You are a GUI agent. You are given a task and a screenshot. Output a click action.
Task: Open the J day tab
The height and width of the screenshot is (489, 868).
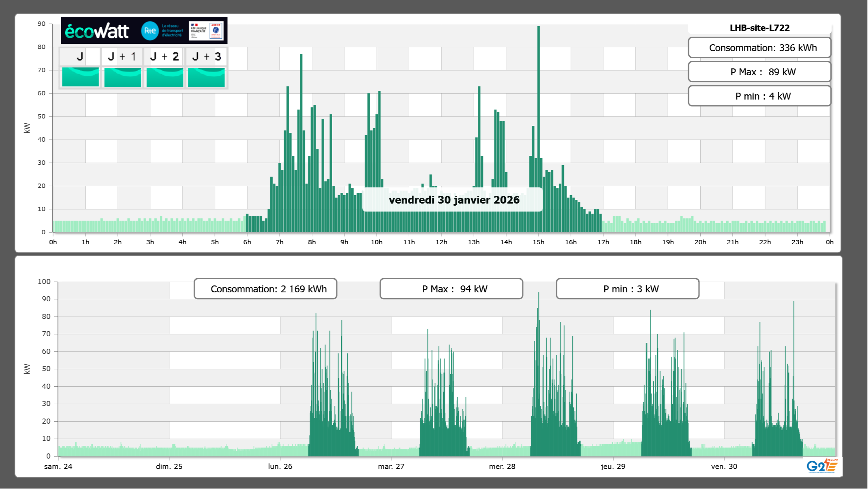pyautogui.click(x=80, y=57)
